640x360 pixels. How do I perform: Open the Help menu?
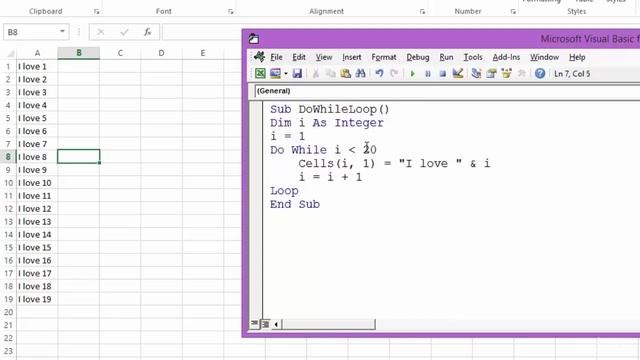tap(577, 57)
